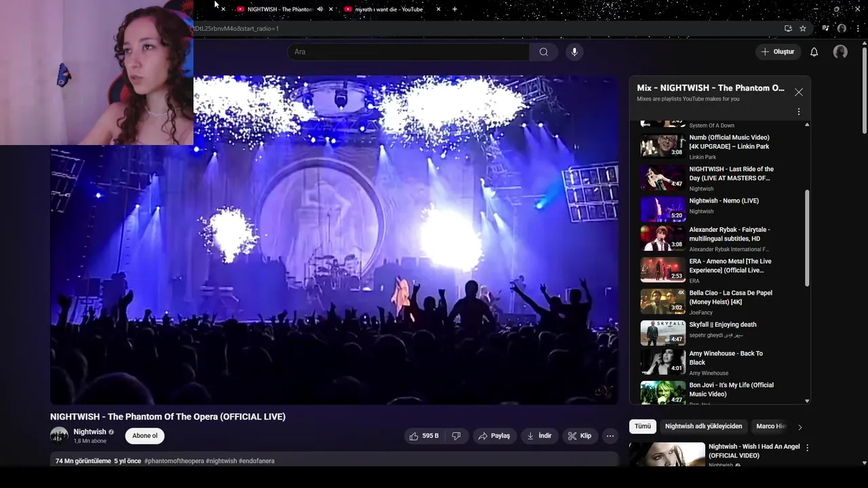The width and height of the screenshot is (868, 488).
Task: Share the video via Paylaş
Action: 494,436
